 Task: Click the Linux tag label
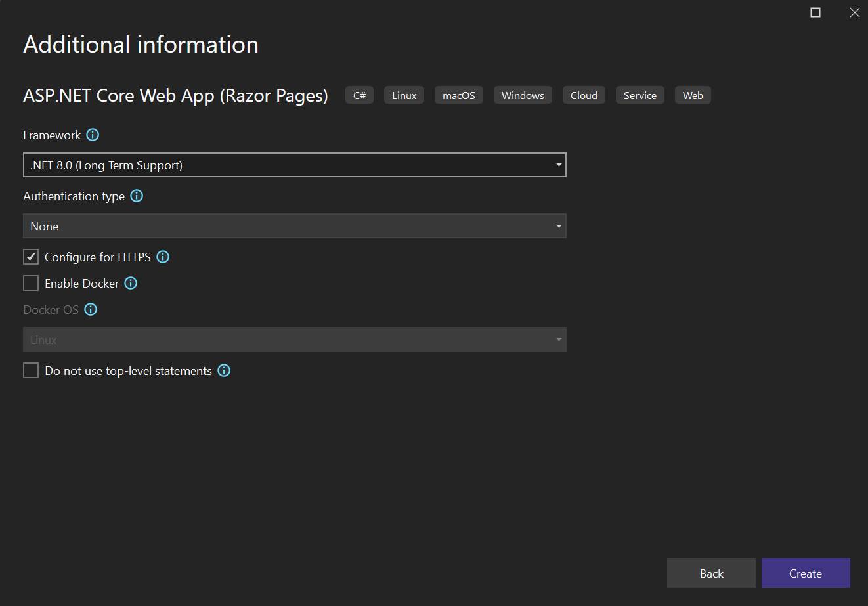(404, 95)
